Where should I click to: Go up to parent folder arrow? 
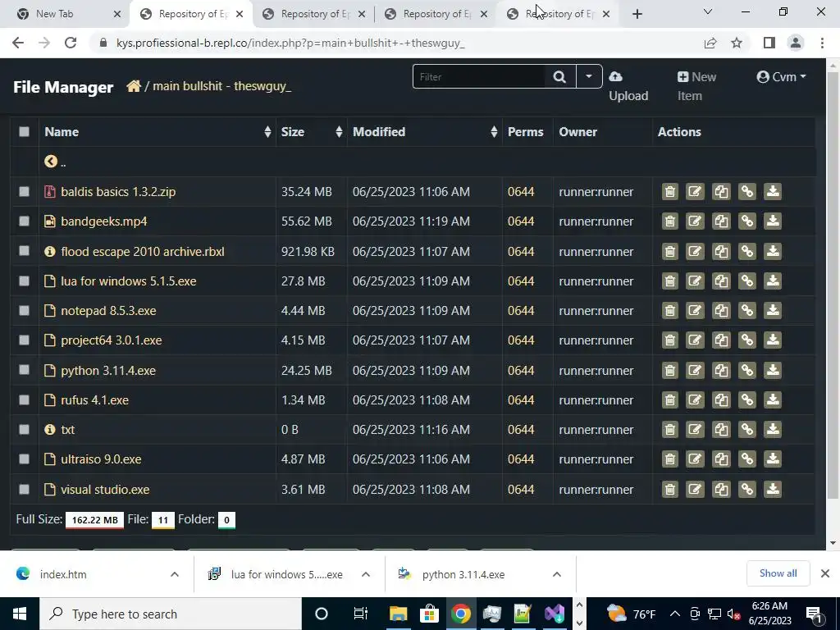pyautogui.click(x=51, y=162)
